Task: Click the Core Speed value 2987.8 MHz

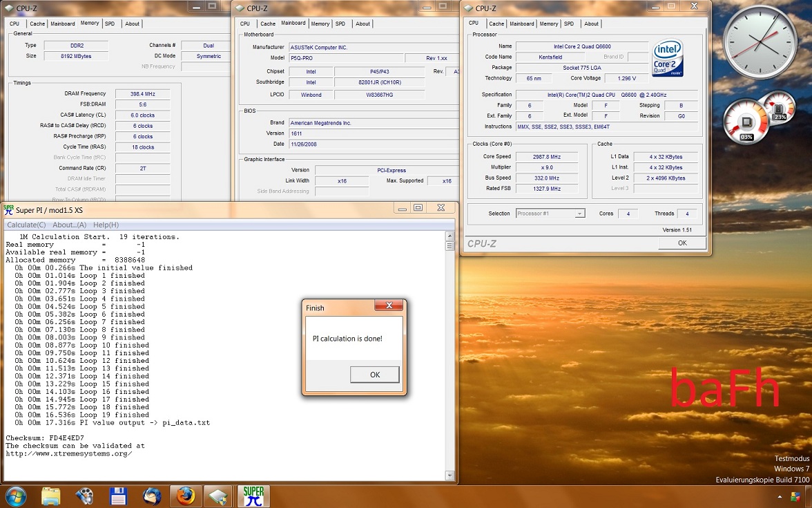Action: (546, 156)
